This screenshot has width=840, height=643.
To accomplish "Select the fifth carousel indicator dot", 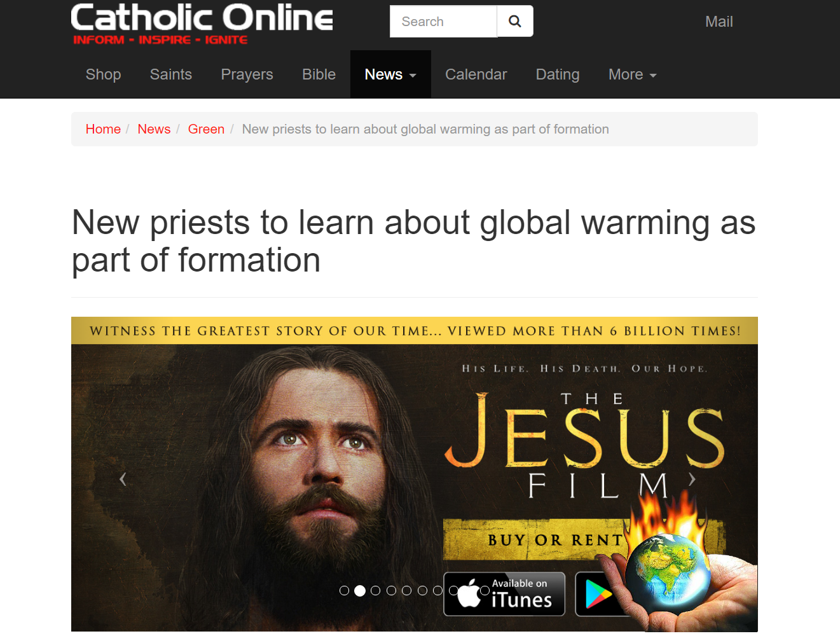I will (406, 591).
